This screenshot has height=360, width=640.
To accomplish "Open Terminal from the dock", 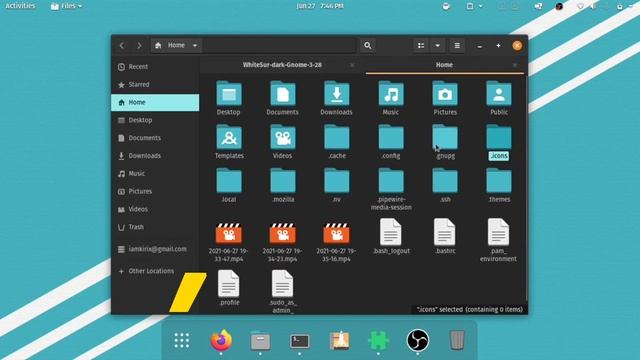I will tap(300, 341).
